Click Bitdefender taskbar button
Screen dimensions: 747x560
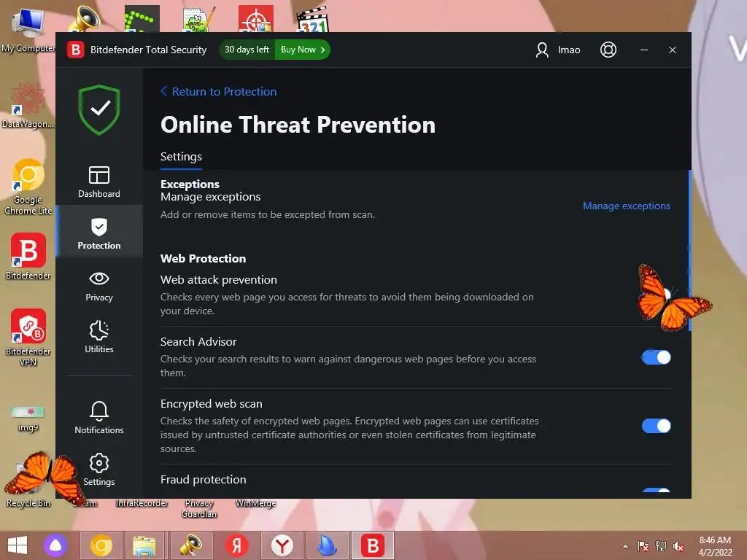pyautogui.click(x=373, y=545)
